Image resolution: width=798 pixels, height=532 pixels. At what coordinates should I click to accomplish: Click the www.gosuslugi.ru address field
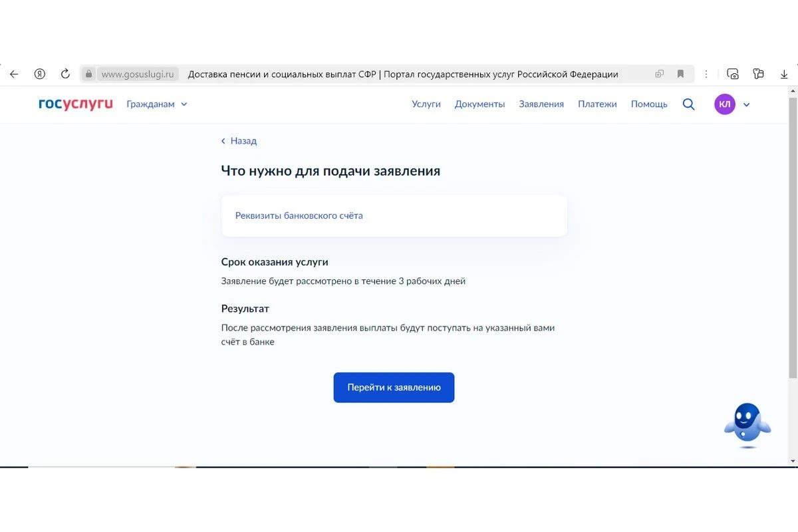(x=138, y=74)
